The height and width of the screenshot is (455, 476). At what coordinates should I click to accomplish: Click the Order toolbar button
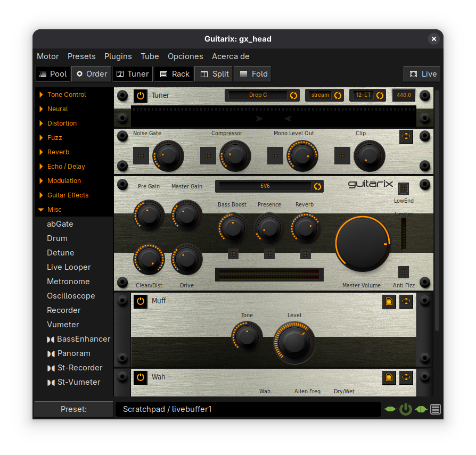click(x=92, y=74)
